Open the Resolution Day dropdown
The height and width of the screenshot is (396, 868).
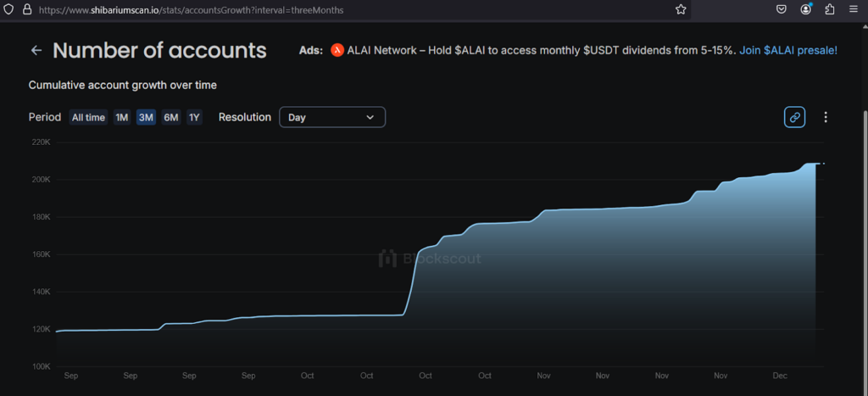332,117
